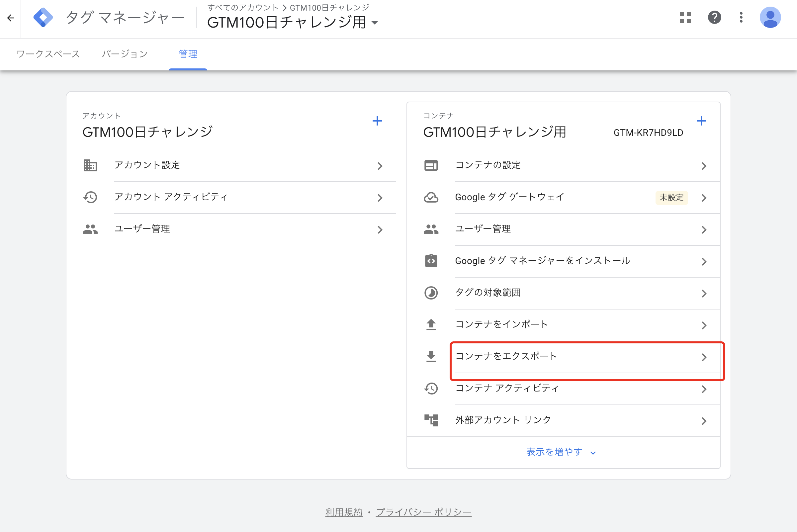
Task: Open the help question mark icon
Action: pyautogui.click(x=714, y=17)
